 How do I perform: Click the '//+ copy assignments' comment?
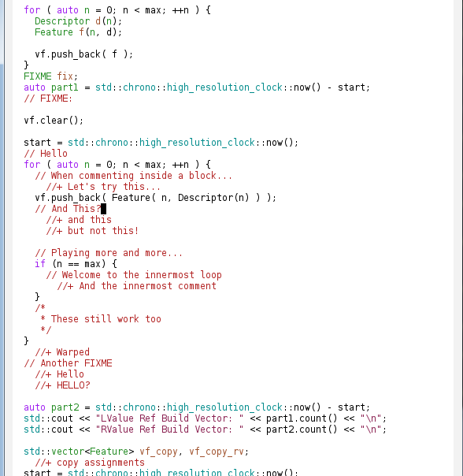[90, 463]
